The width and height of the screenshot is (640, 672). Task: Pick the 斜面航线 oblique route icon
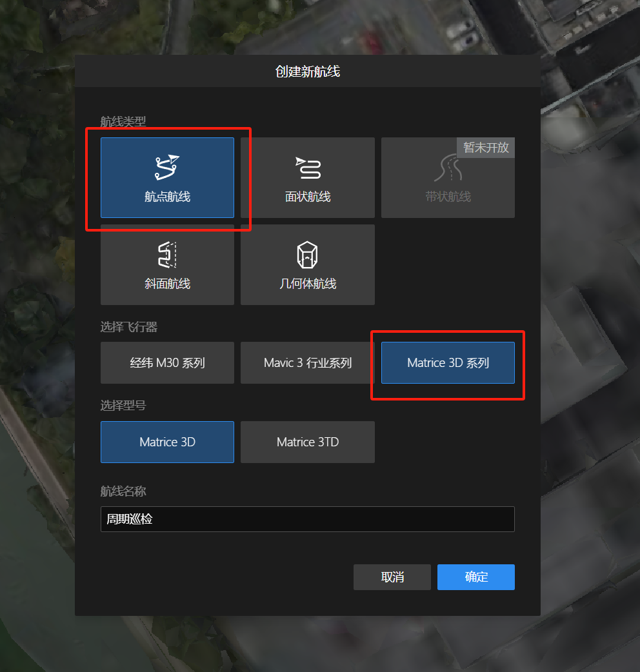(167, 255)
